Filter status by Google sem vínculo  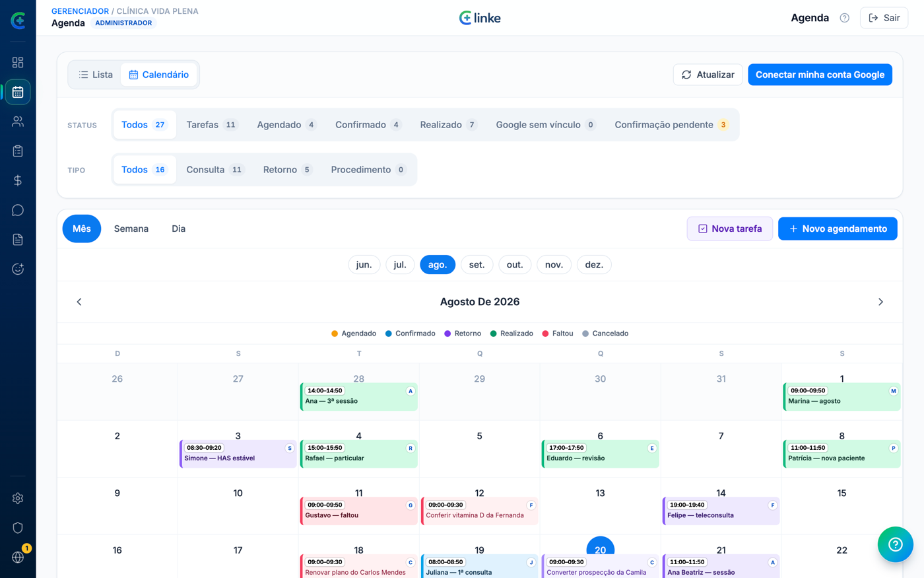[545, 125]
